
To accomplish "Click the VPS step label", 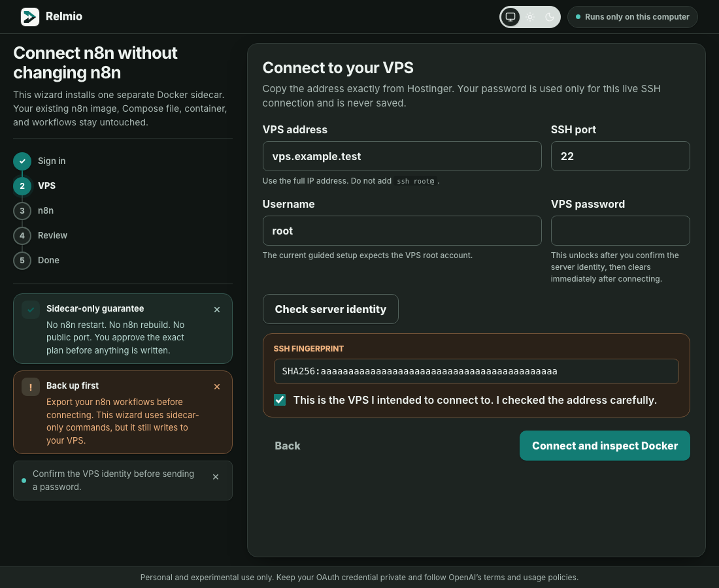I will (x=47, y=186).
